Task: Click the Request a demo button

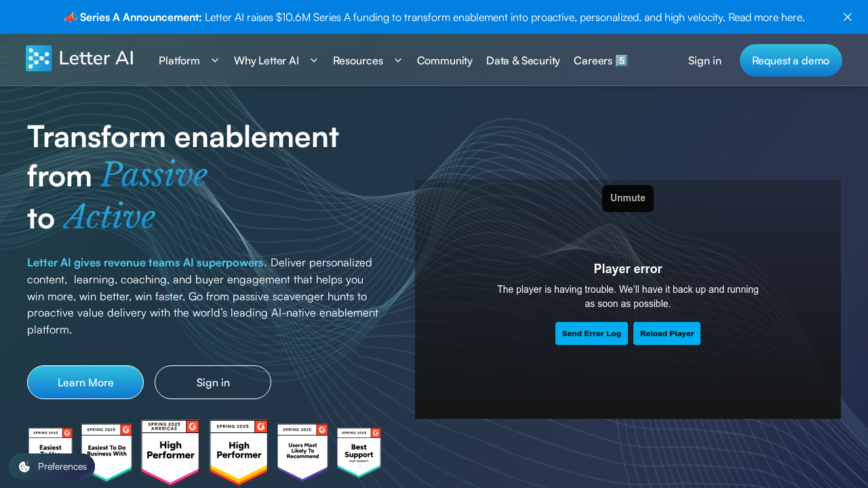Action: (x=790, y=60)
